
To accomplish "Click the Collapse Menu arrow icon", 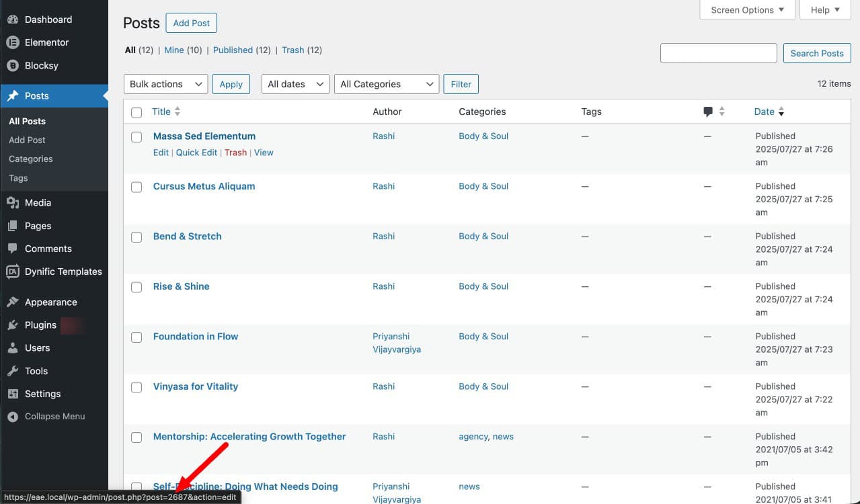I will (x=13, y=417).
